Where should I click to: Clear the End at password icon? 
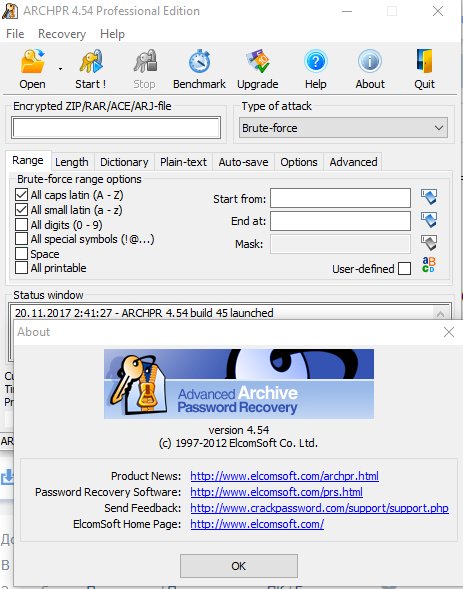click(x=429, y=219)
